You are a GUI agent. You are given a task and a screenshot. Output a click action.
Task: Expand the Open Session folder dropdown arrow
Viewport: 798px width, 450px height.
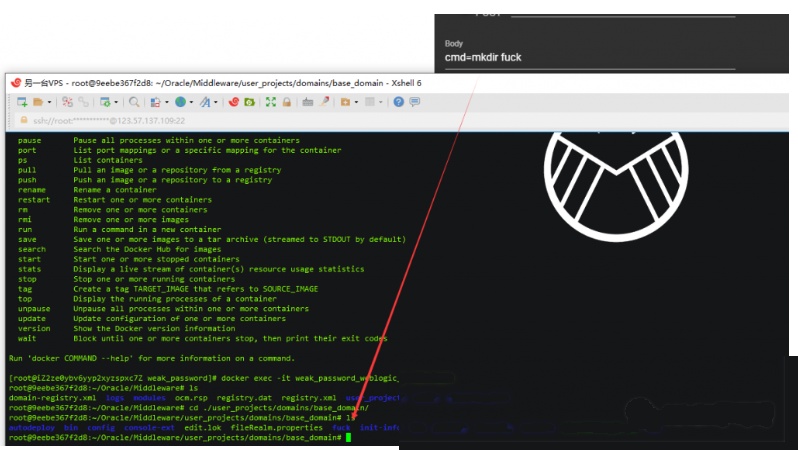pos(49,102)
